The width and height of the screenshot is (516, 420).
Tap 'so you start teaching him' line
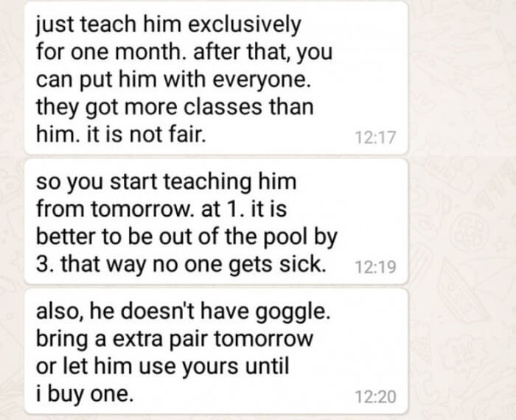(x=166, y=182)
